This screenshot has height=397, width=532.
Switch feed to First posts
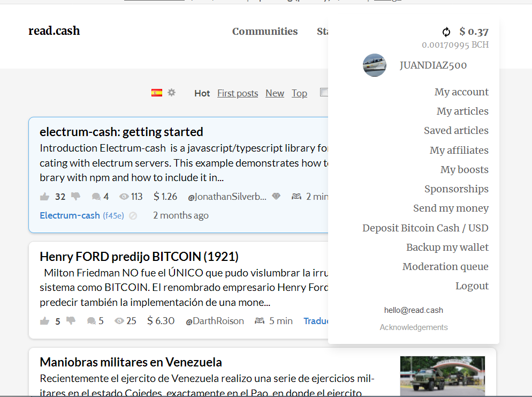(x=238, y=93)
